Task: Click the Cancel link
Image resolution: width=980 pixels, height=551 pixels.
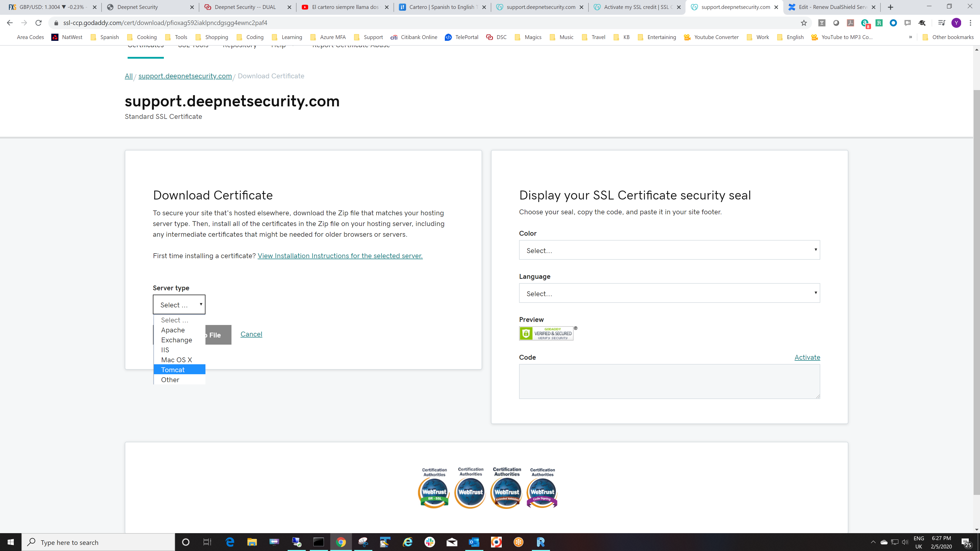Action: click(251, 334)
